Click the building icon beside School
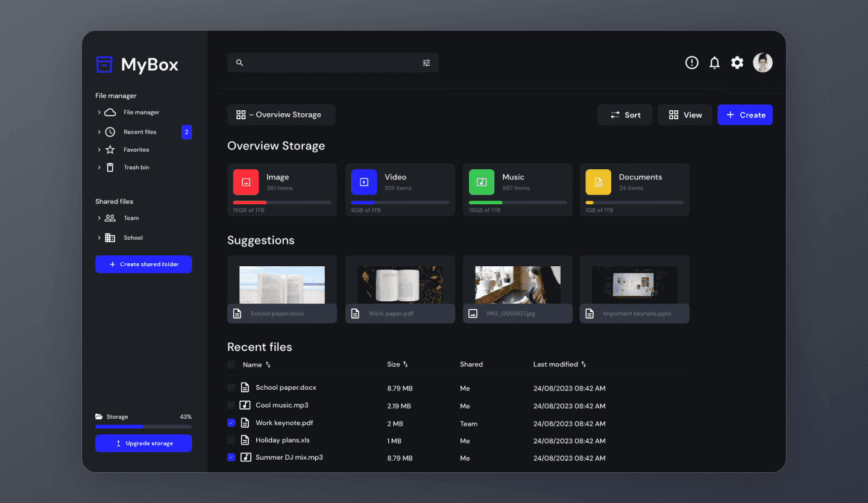This screenshot has height=503, width=868. coord(110,238)
